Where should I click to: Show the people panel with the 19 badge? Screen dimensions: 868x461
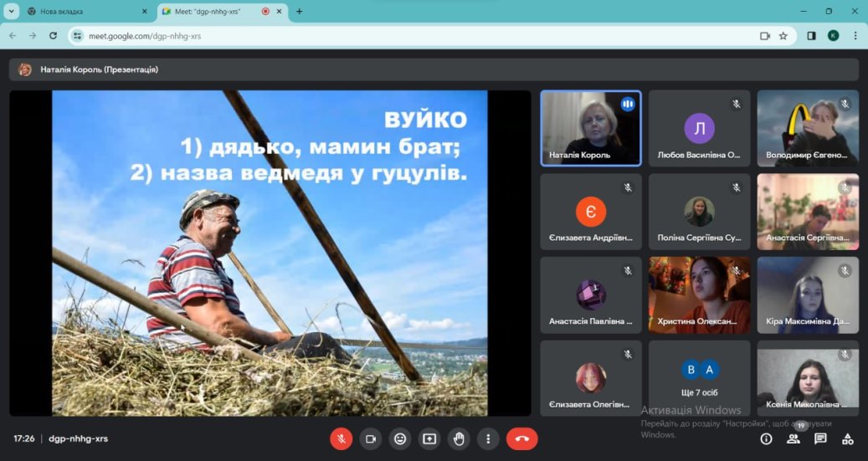tap(794, 439)
